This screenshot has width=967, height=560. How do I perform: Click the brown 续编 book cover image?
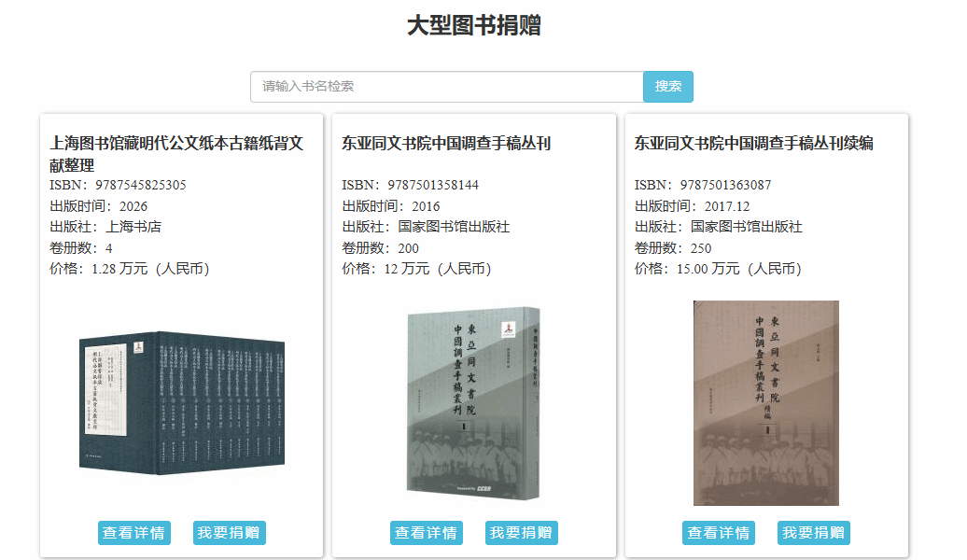[765, 402]
